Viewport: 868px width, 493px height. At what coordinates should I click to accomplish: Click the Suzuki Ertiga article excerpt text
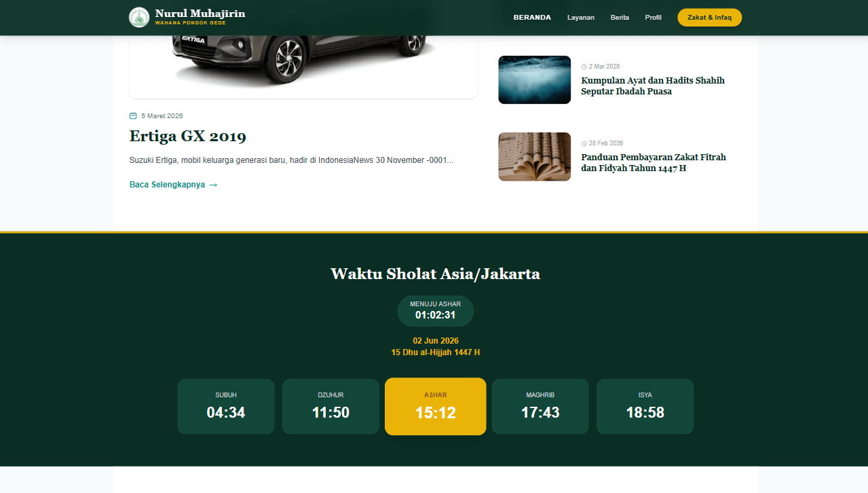coord(291,161)
